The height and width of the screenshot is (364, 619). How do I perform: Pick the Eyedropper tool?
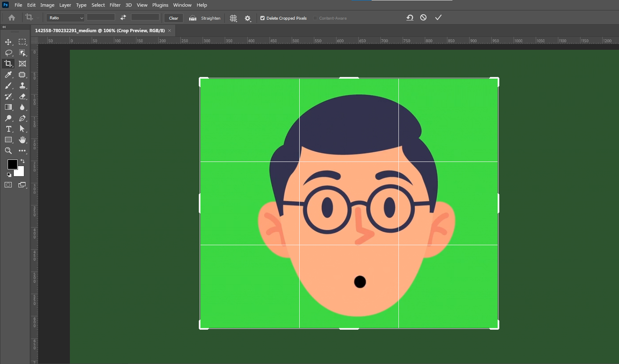[8, 74]
